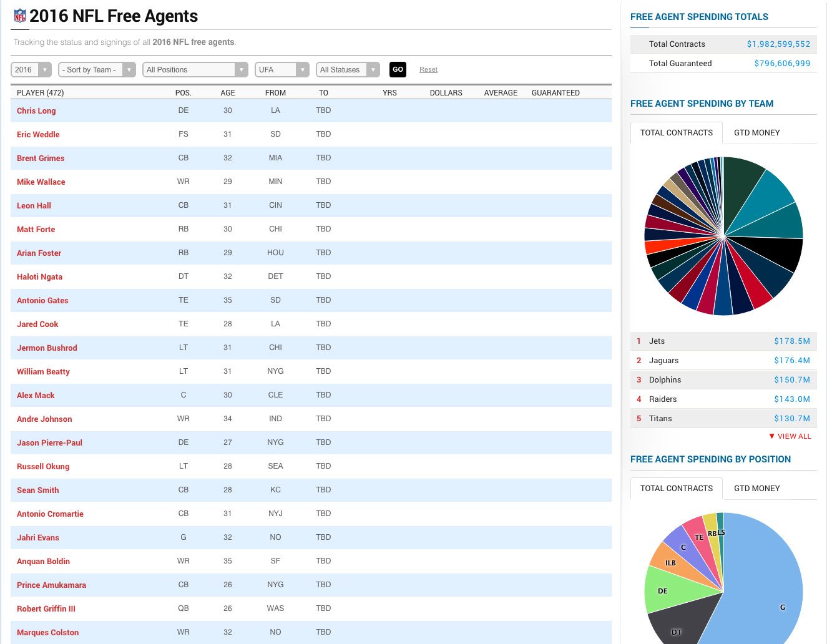Open Jahri Evans player link
The image size is (827, 644).
tap(38, 537)
